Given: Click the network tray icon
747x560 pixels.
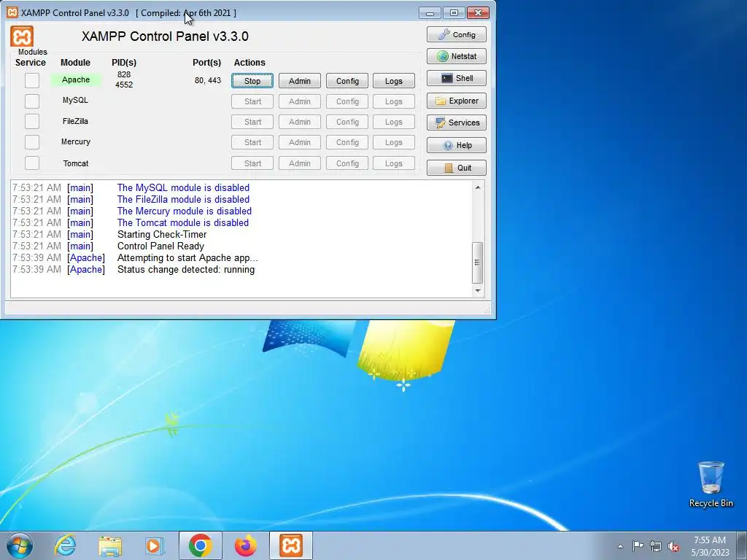Looking at the screenshot, I should coord(656,546).
